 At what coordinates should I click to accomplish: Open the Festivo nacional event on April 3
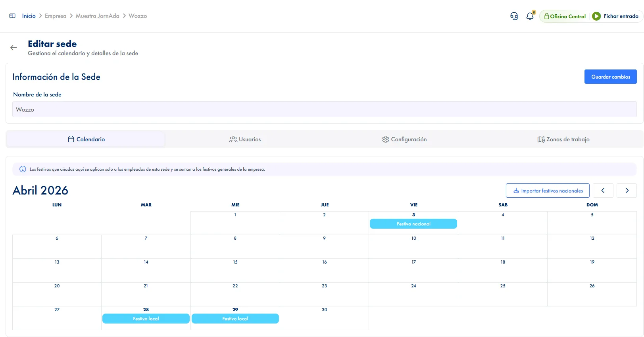413,224
